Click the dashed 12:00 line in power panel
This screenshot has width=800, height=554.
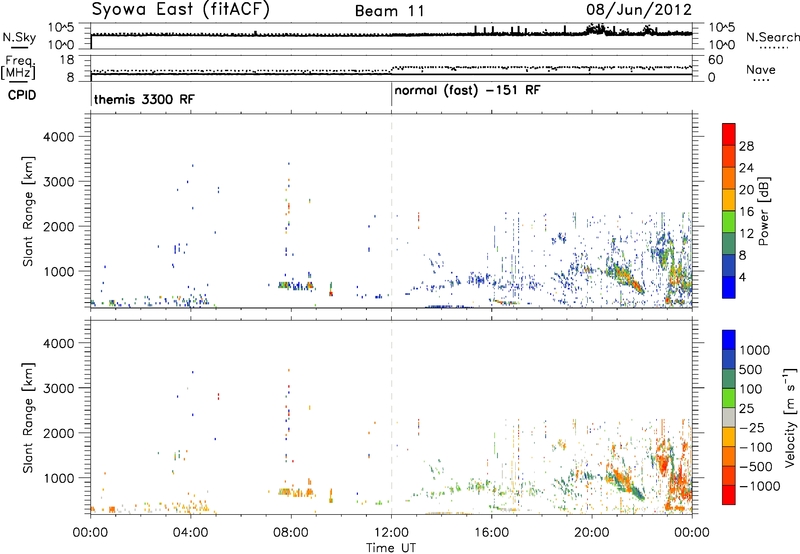[x=391, y=211]
